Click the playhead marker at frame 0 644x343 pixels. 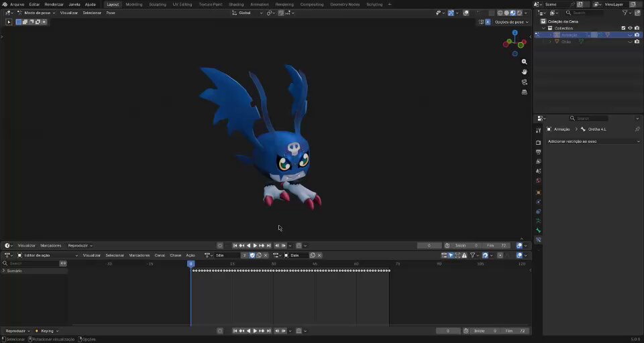pos(191,264)
